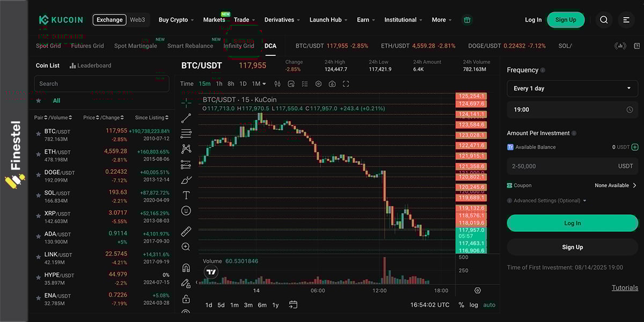Select the brush drawing tool
This screenshot has width=644, height=322.
186,180
